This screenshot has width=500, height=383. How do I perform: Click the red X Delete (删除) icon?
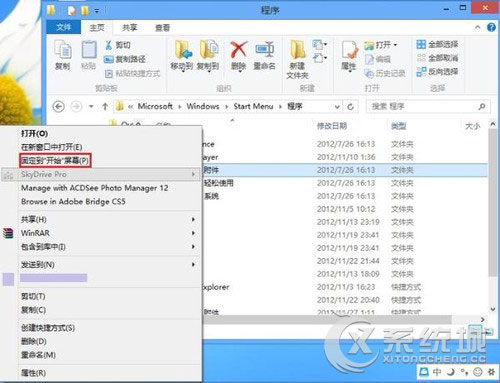point(239,50)
